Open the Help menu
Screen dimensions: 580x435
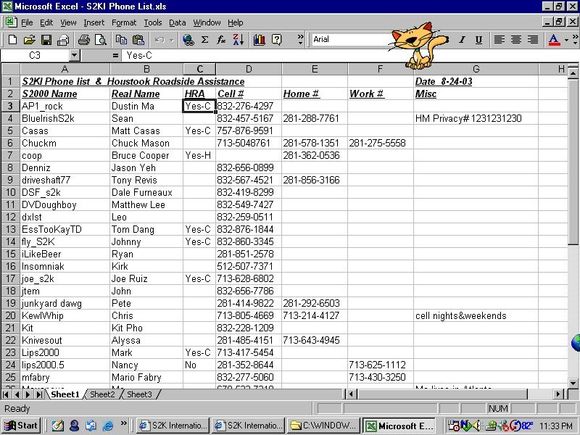[235, 23]
